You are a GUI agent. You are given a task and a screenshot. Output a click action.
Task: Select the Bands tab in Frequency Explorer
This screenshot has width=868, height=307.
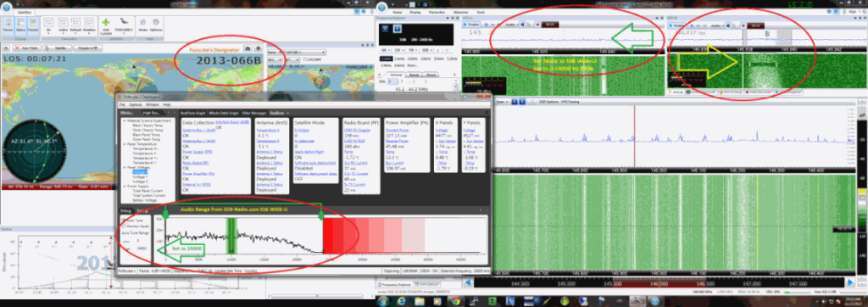point(415,74)
